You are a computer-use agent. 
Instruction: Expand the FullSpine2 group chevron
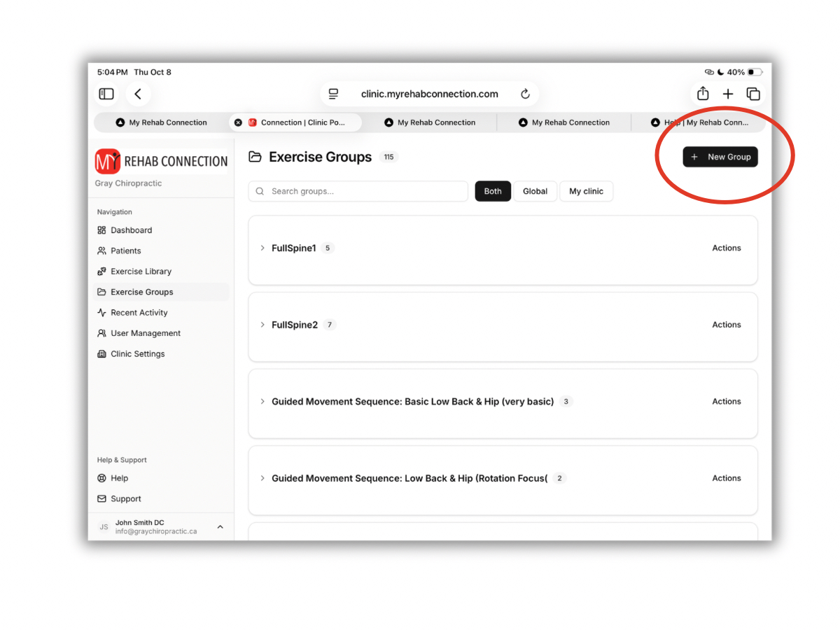click(x=262, y=325)
